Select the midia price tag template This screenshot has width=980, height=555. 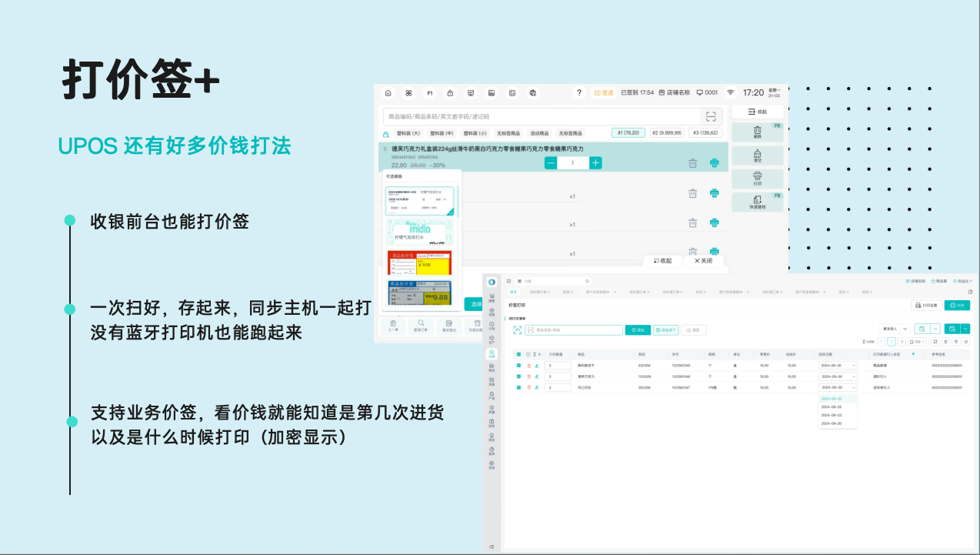pos(419,233)
